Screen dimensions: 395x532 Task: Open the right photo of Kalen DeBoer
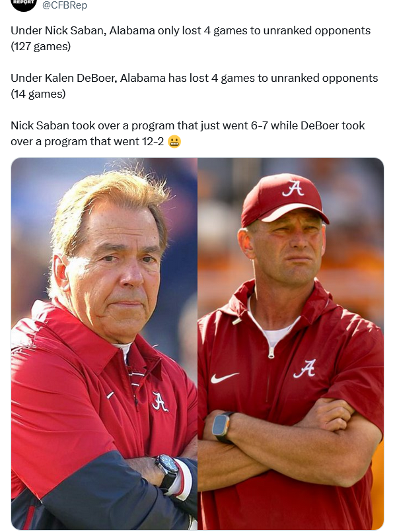tap(291, 343)
